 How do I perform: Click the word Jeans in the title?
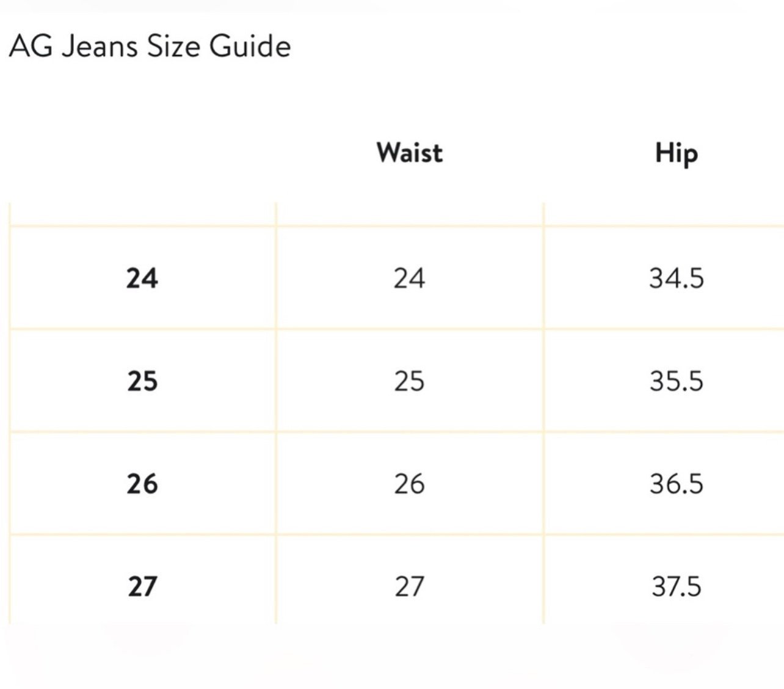(100, 46)
